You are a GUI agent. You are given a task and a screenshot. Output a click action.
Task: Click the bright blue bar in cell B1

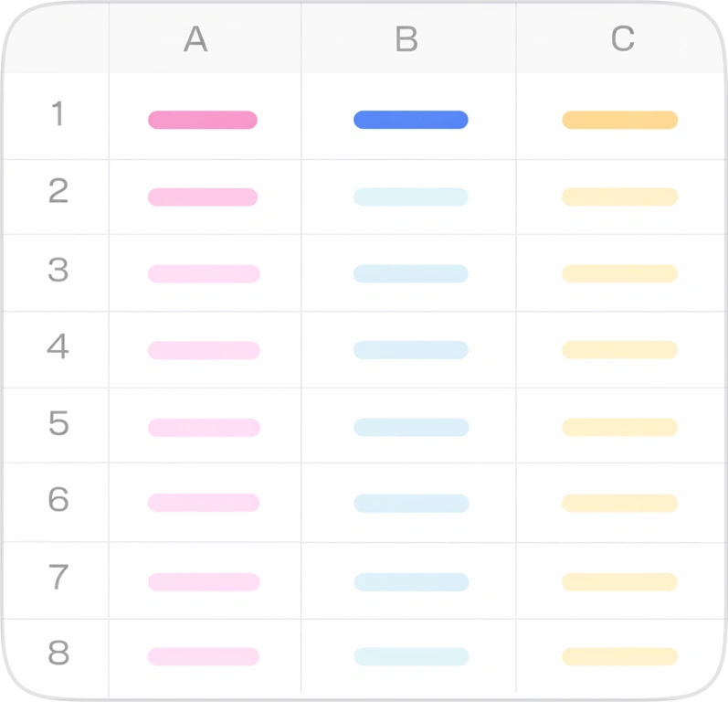tap(411, 120)
